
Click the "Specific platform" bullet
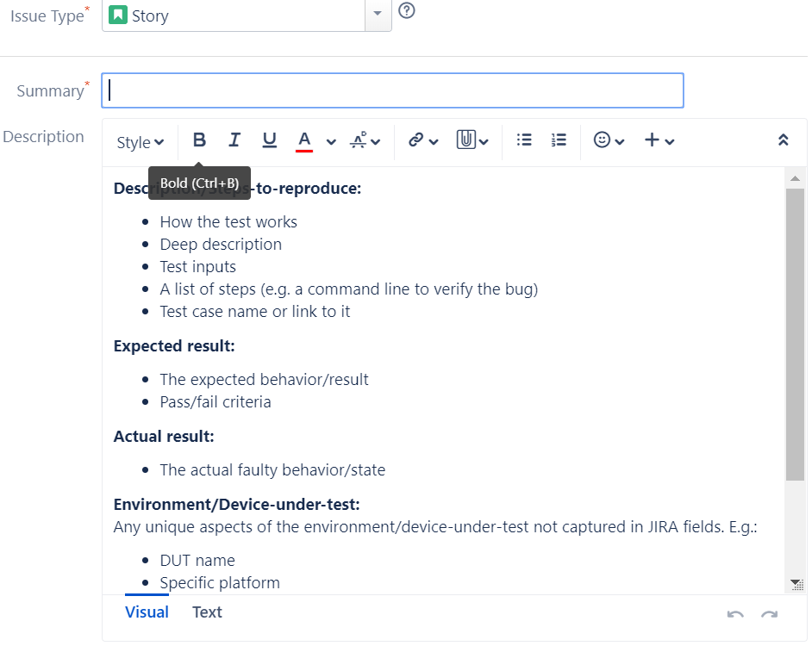(x=220, y=583)
